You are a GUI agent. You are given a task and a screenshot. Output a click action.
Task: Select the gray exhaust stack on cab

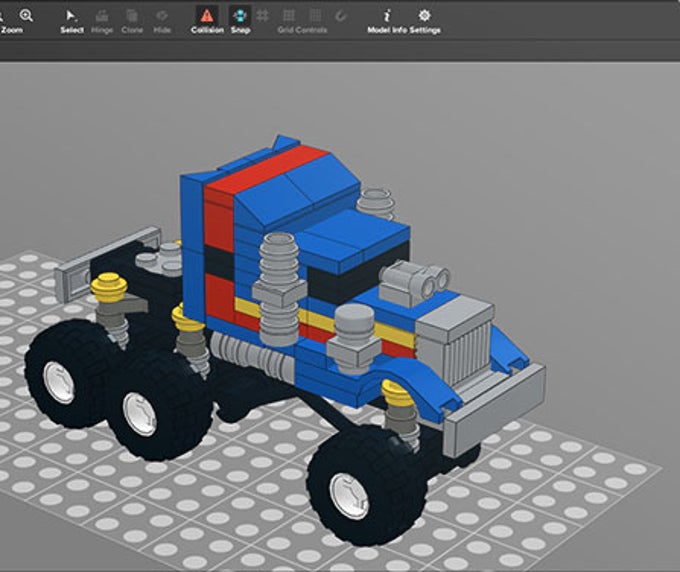click(279, 288)
